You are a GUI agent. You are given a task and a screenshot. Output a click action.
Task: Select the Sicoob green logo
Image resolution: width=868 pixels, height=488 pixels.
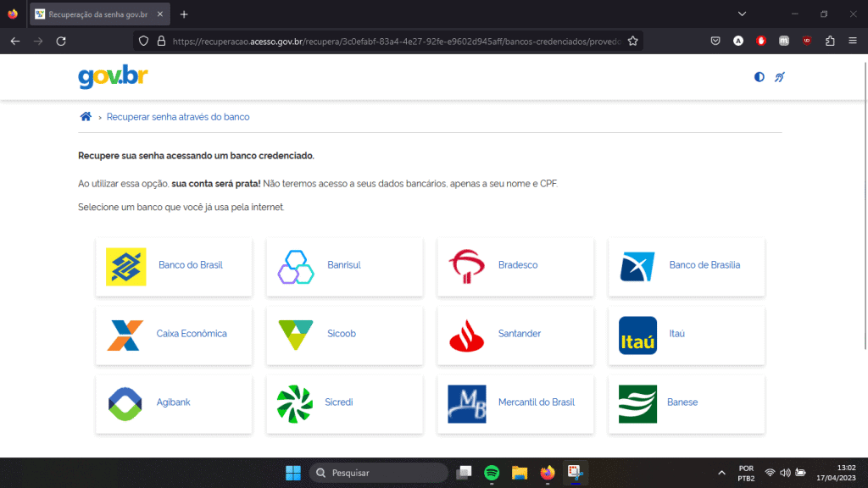[296, 335]
